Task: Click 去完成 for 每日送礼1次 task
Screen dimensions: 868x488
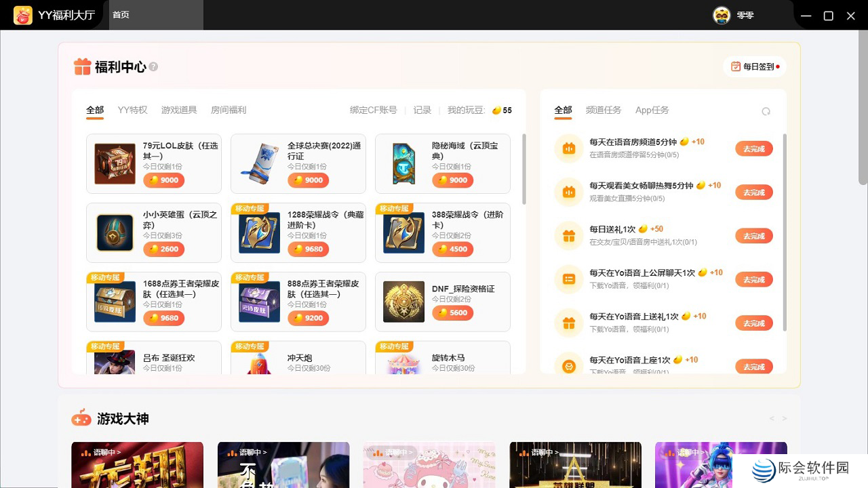Action: 754,235
